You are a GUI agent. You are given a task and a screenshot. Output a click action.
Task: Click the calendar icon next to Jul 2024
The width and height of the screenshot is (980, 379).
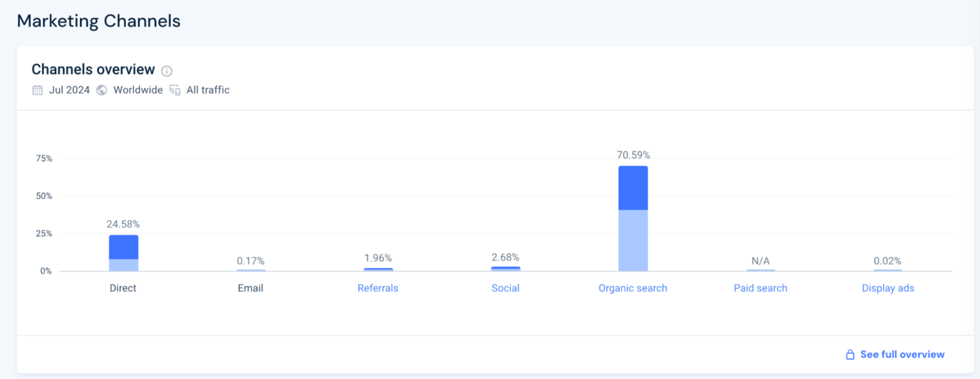click(37, 90)
